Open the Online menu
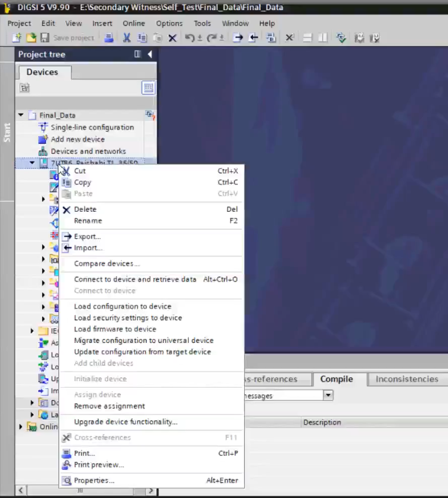 click(134, 23)
